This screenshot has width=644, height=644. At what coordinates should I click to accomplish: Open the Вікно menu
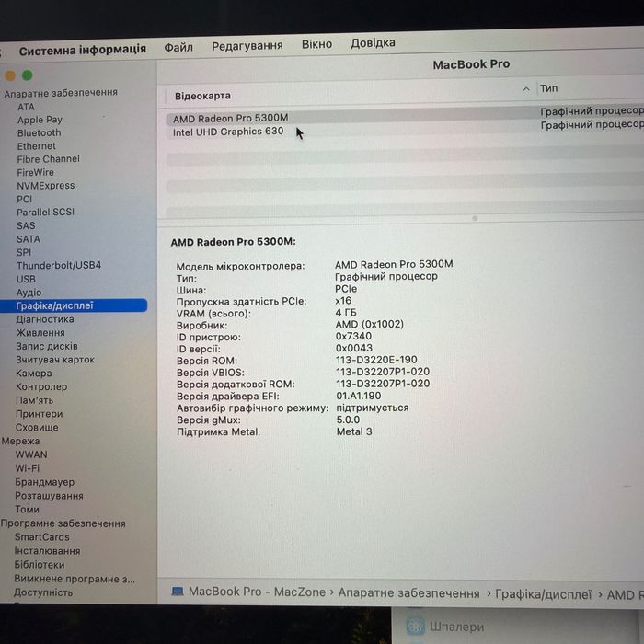tap(316, 44)
